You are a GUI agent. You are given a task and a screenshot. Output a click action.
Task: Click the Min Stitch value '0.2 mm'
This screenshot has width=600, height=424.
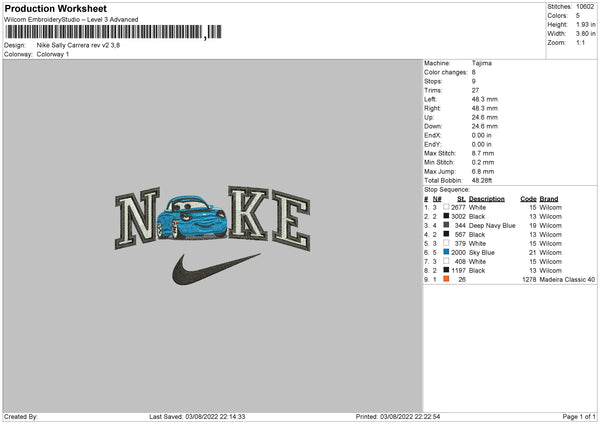(483, 162)
